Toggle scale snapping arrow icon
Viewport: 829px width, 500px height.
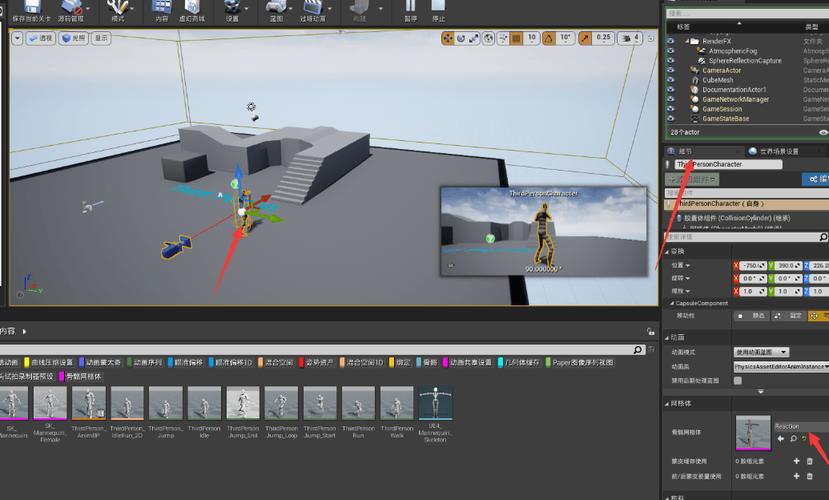coord(585,38)
